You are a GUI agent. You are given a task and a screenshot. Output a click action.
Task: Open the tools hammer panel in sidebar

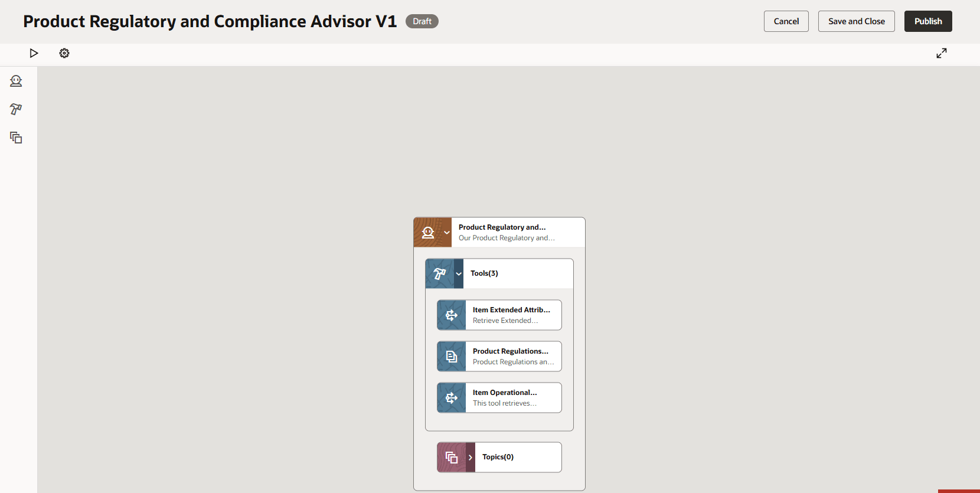(x=16, y=109)
